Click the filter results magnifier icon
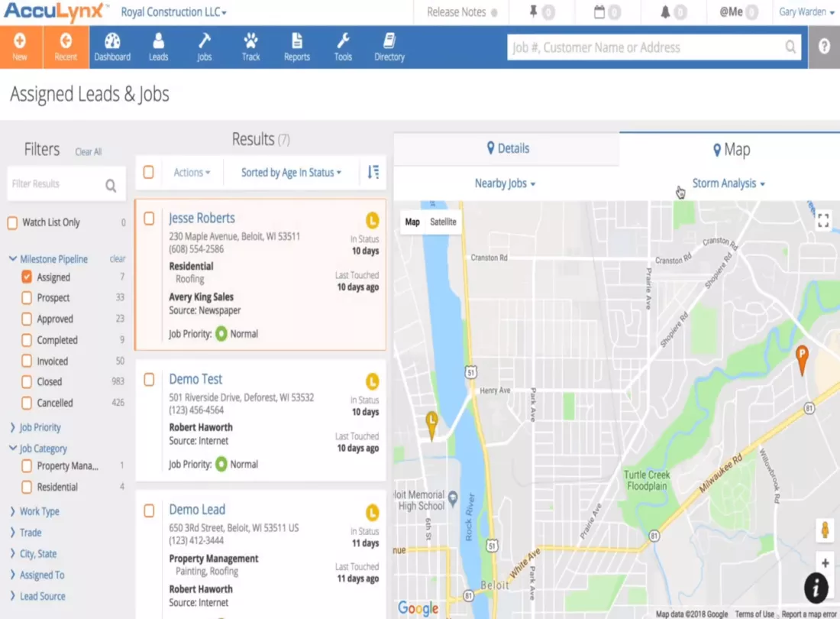 (111, 186)
